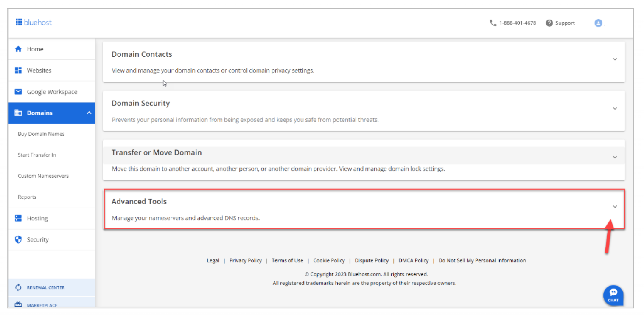Expand the Advanced Tools section chevron

click(615, 207)
